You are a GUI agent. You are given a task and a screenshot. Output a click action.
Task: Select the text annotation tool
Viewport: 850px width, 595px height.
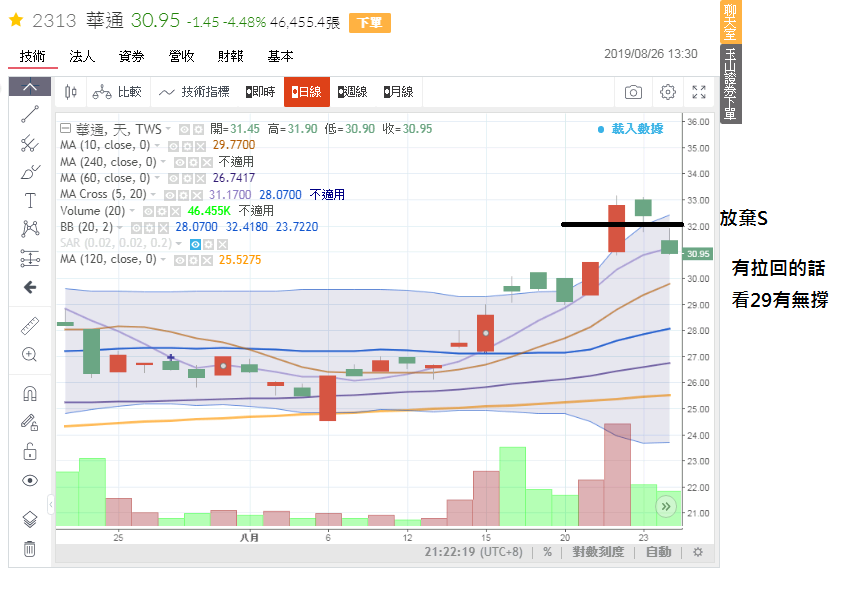tap(30, 201)
